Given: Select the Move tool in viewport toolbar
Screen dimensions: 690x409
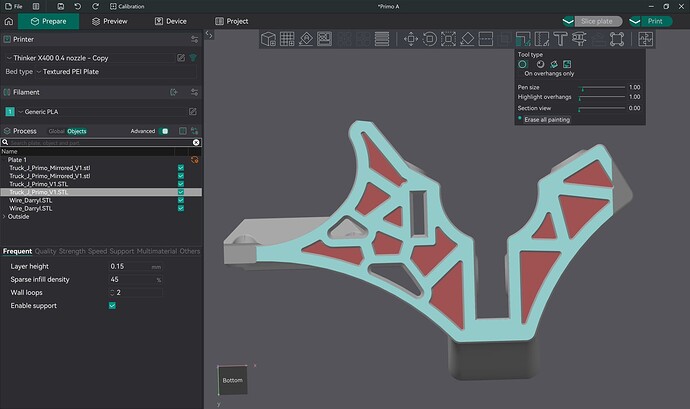Looking at the screenshot, I should 410,39.
